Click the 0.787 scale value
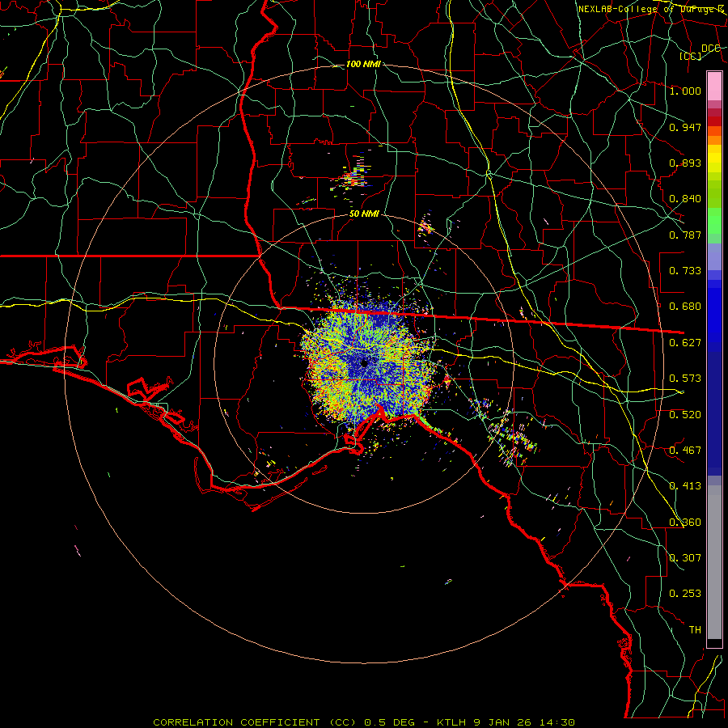Screen dimensions: 728x728 coord(685,235)
